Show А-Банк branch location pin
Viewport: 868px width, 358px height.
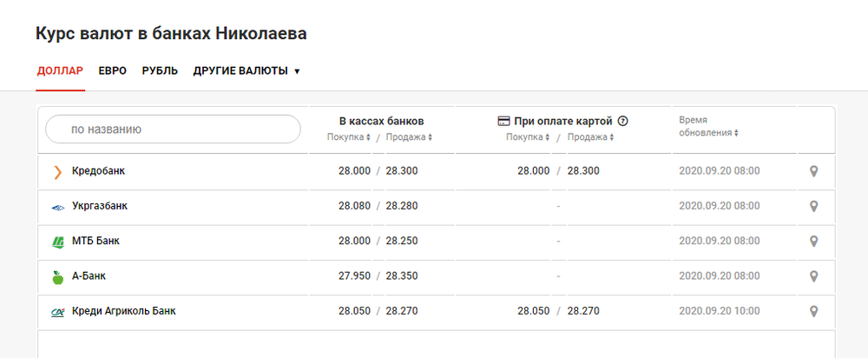(813, 276)
